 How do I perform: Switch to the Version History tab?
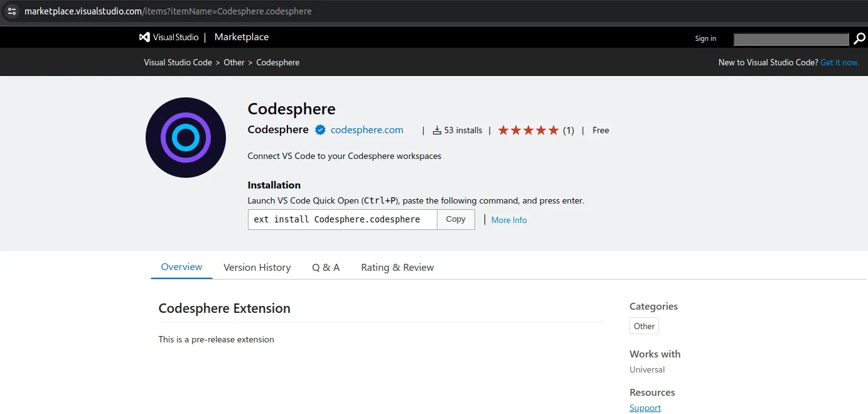257,267
